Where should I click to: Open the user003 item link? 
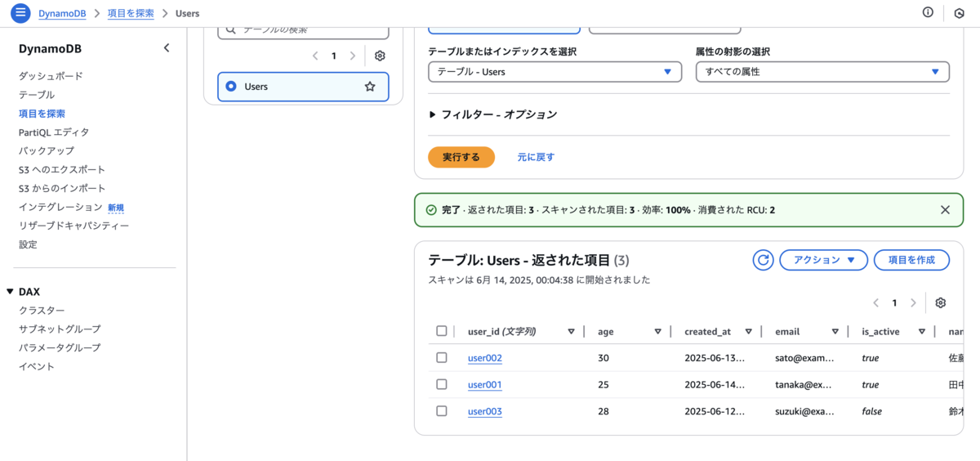tap(485, 412)
